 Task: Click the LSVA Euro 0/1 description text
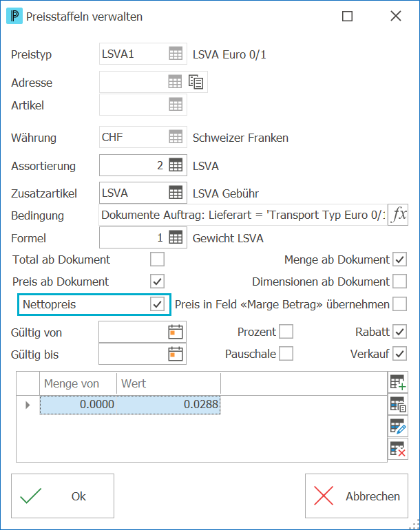tap(229, 54)
